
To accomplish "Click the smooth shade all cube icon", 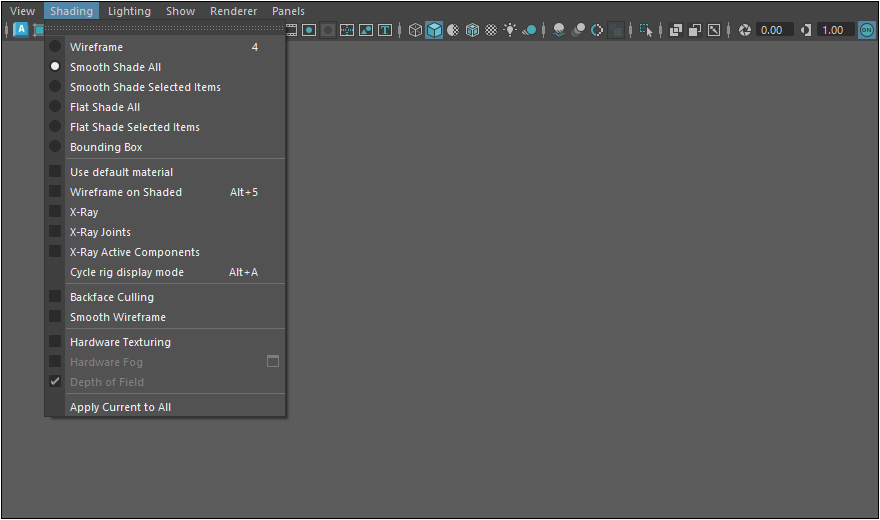I will tap(434, 30).
